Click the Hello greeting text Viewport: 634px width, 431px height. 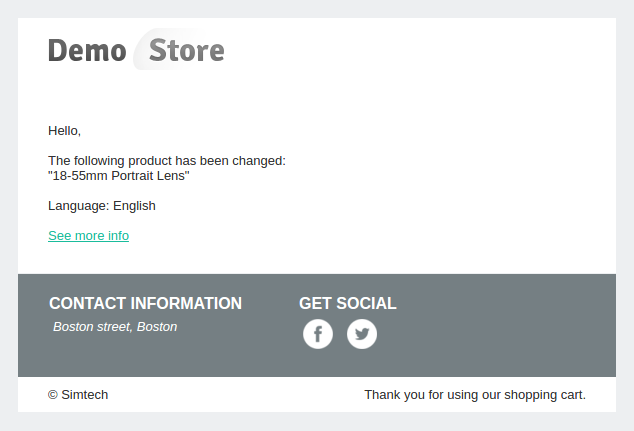[x=64, y=131]
